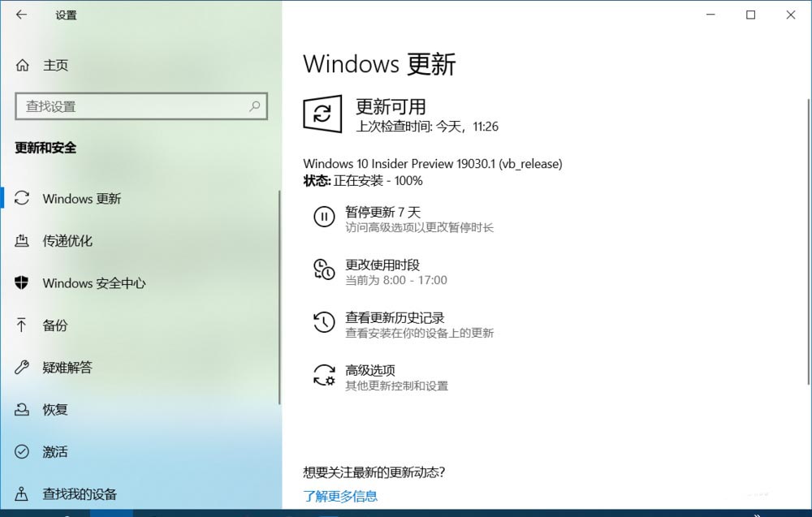Viewport: 812px width, 517px height.
Task: Go to the 主页 home page
Action: pyautogui.click(x=42, y=65)
